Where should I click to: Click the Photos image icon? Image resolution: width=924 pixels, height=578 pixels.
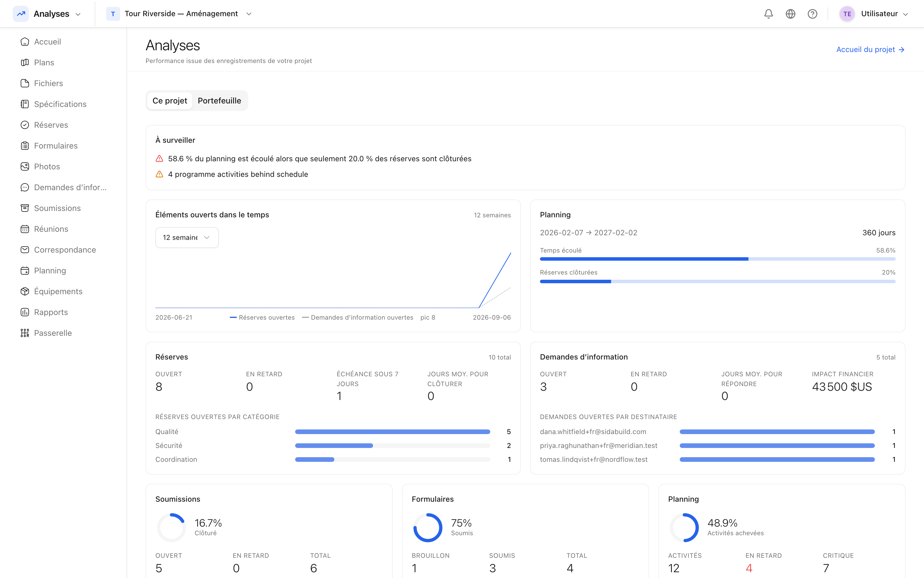pyautogui.click(x=25, y=166)
